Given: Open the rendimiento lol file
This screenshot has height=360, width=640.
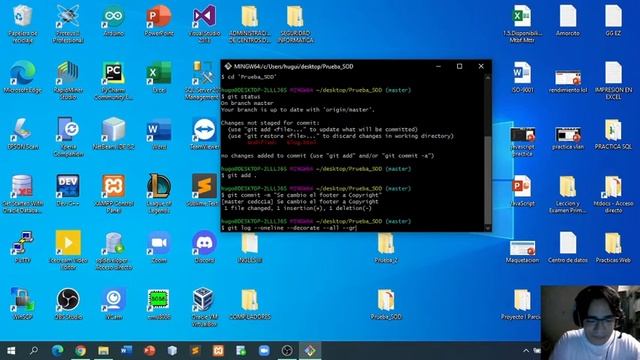Looking at the screenshot, I should [x=568, y=81].
